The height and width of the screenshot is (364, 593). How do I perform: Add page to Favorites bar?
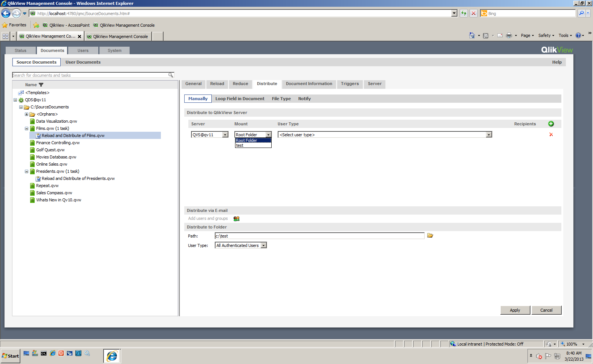(x=36, y=25)
